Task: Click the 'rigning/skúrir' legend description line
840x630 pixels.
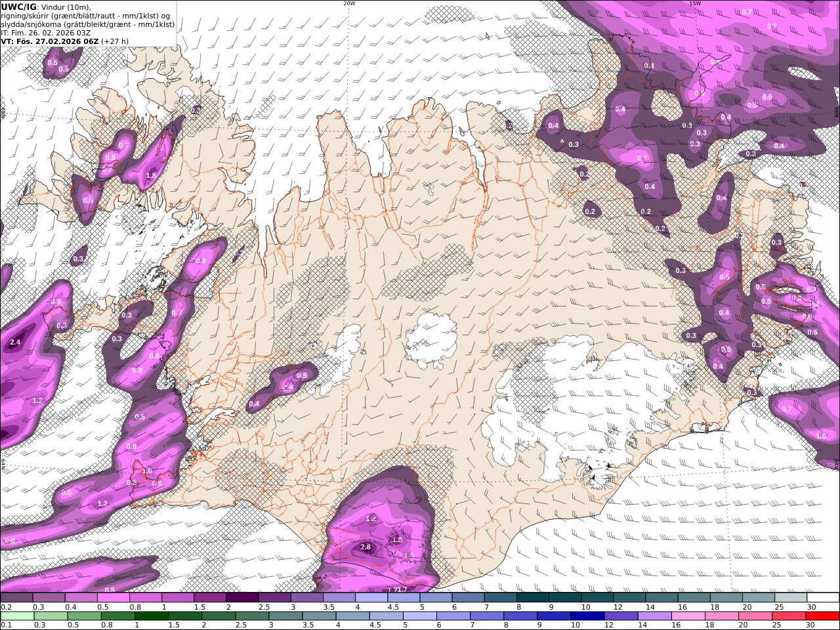Action: [x=85, y=15]
